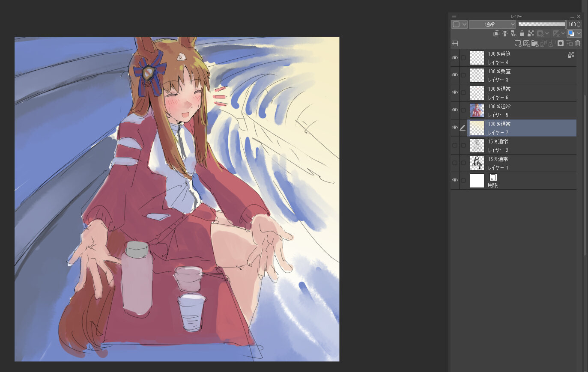The height and width of the screenshot is (372, 588).
Task: Click lock transparent pixels icon in toolbar
Action: click(531, 33)
